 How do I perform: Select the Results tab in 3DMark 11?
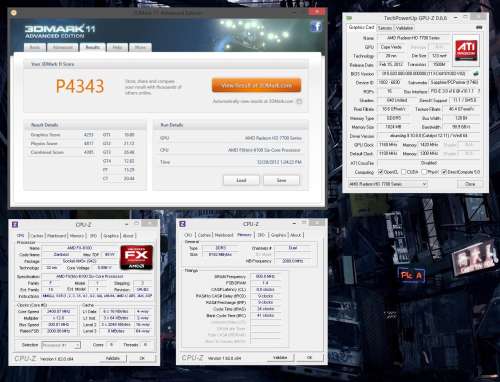point(93,47)
